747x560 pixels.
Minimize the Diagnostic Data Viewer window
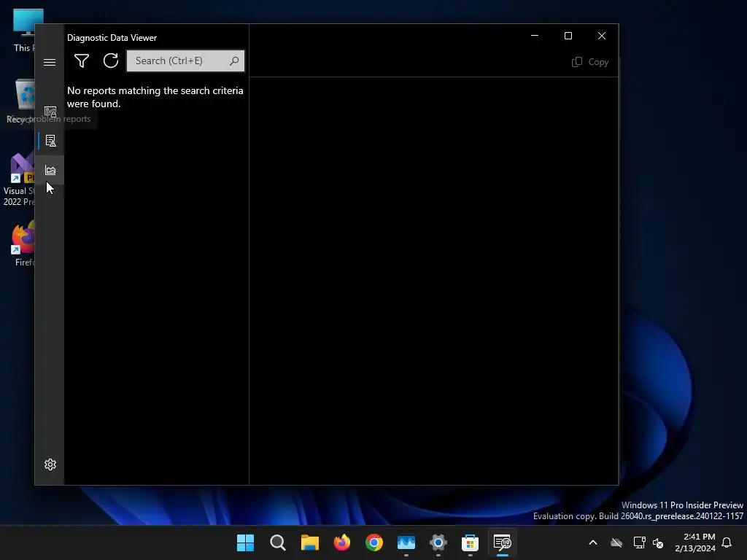(535, 36)
